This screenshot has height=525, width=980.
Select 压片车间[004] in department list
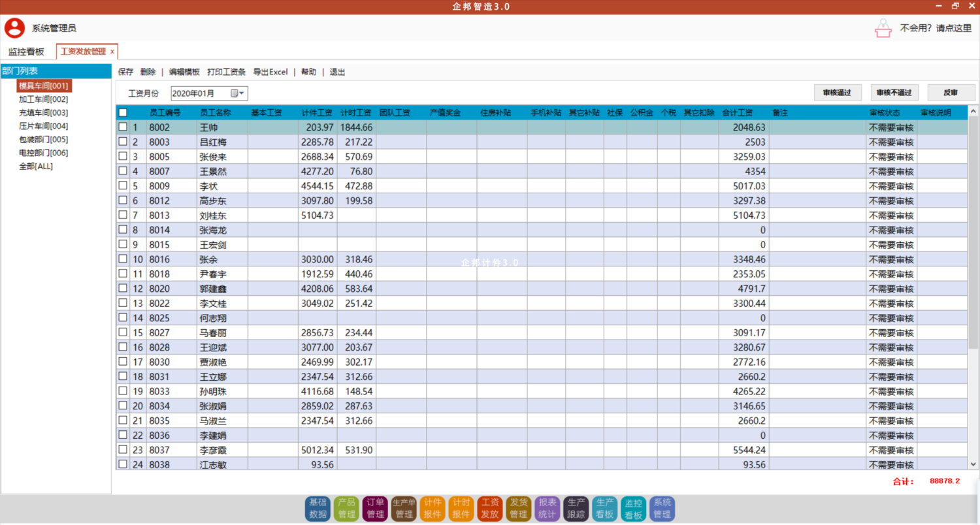[43, 126]
